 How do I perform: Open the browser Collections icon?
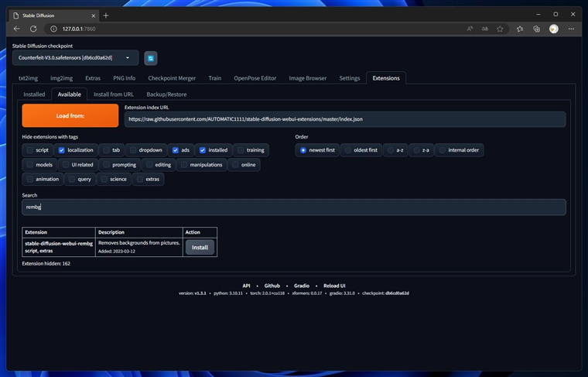(536, 29)
